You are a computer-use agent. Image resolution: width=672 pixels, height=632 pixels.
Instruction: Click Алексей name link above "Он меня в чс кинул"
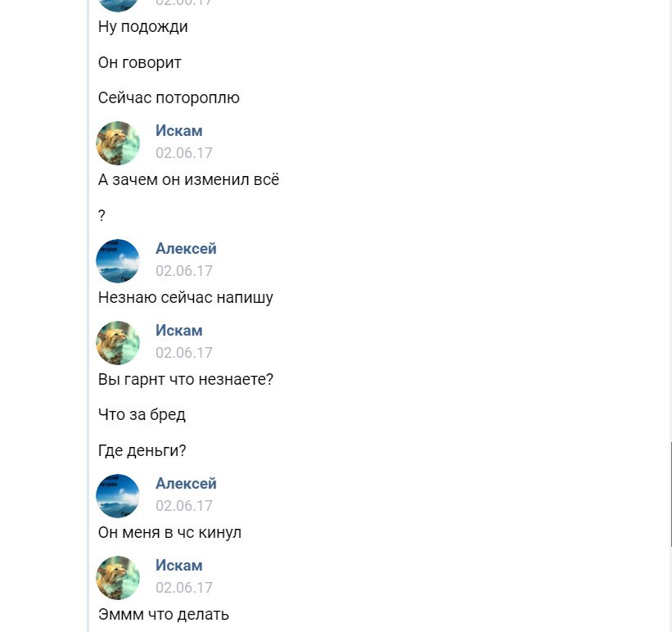[x=186, y=484]
